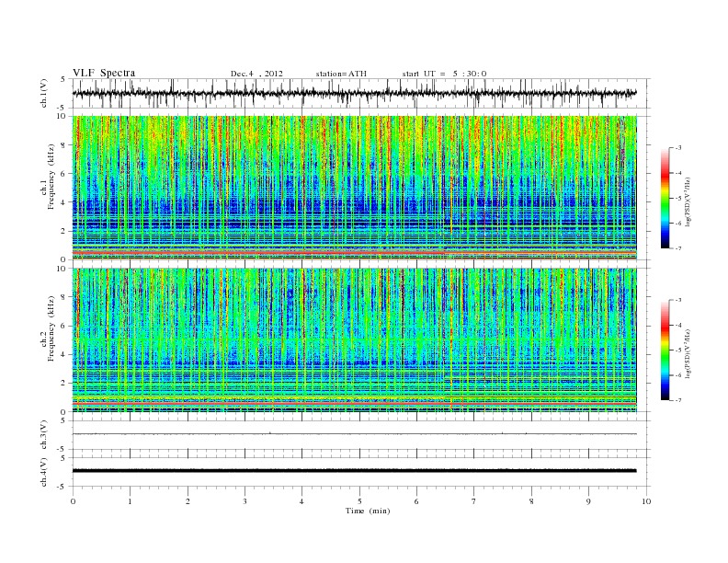The image size is (728, 563).
Task: Select the 'ch.1(V)' axis label
Action: [44, 93]
